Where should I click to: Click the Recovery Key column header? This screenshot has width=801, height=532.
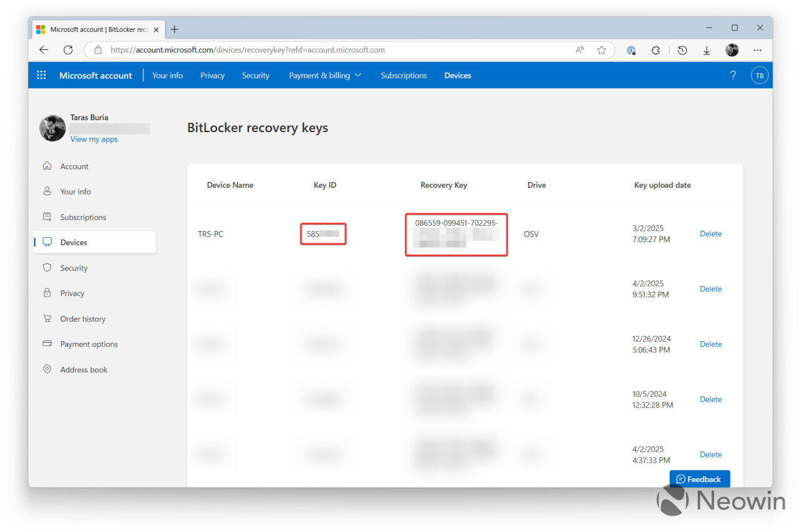(x=444, y=185)
